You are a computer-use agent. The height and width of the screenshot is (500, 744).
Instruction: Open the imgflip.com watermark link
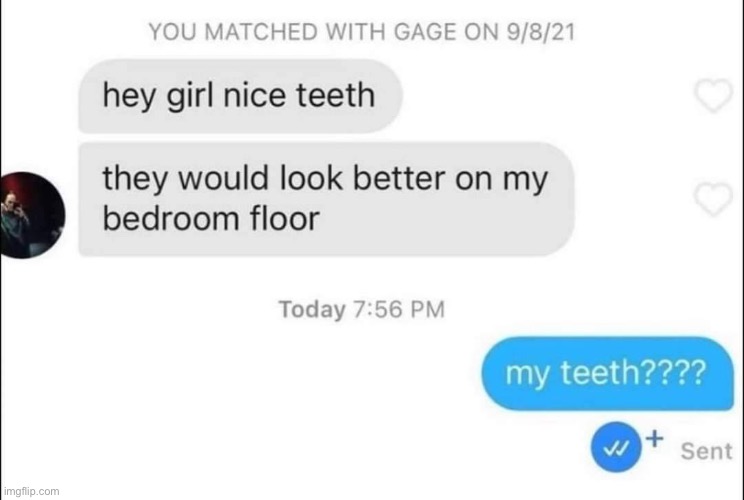click(31, 491)
